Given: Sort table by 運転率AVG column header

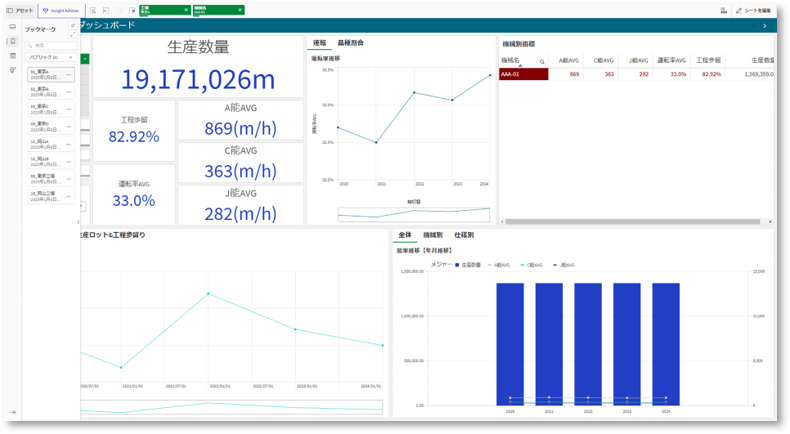Looking at the screenshot, I should pos(671,60).
